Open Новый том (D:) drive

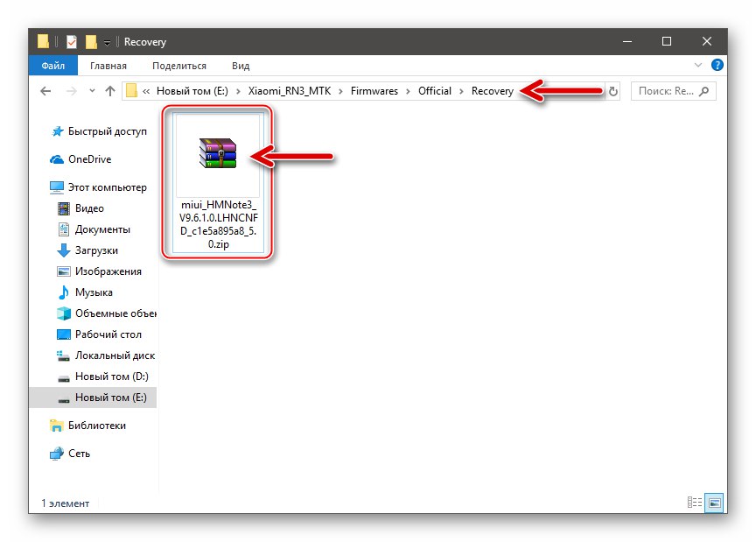pos(111,377)
